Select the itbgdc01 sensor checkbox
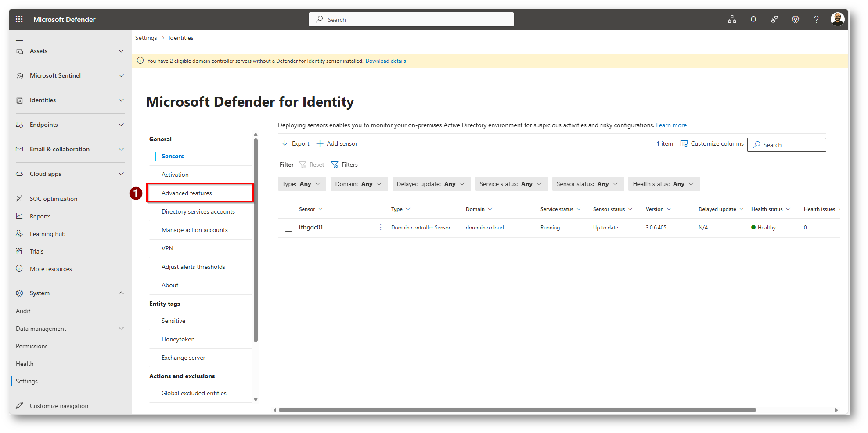The width and height of the screenshot is (868, 433). (288, 228)
